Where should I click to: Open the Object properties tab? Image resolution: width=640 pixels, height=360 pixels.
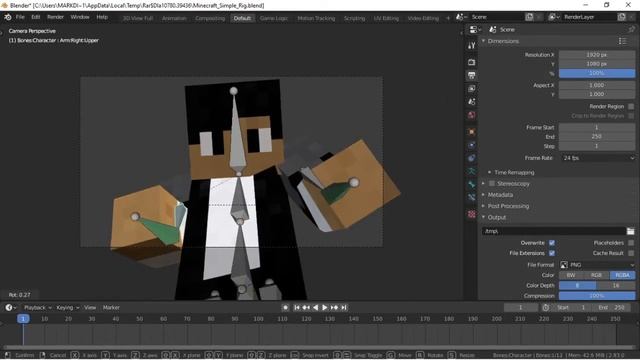click(x=471, y=132)
